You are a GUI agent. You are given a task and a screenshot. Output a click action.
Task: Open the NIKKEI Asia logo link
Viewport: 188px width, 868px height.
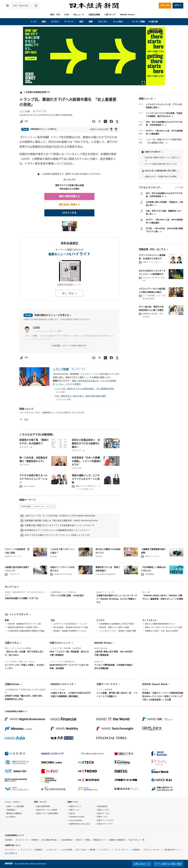pos(15,738)
